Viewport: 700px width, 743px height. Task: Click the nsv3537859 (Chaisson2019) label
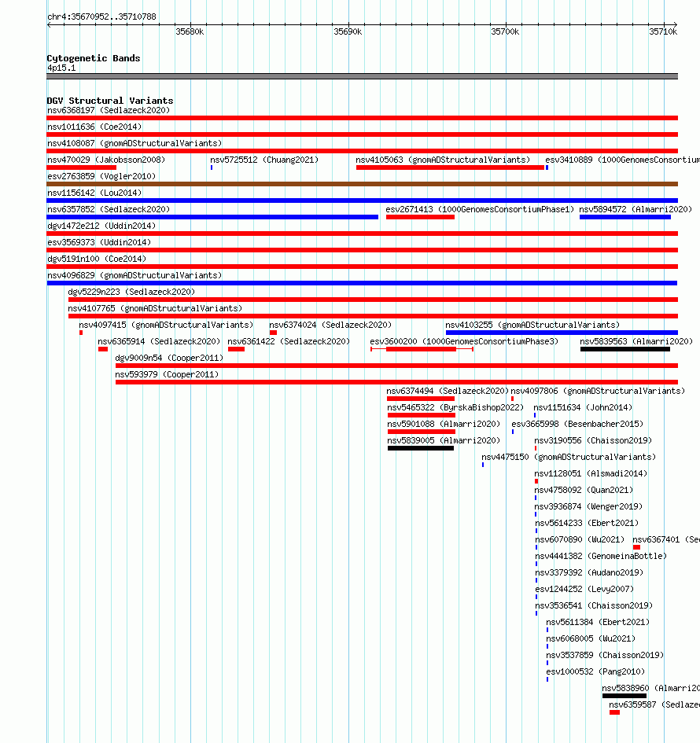point(605,656)
